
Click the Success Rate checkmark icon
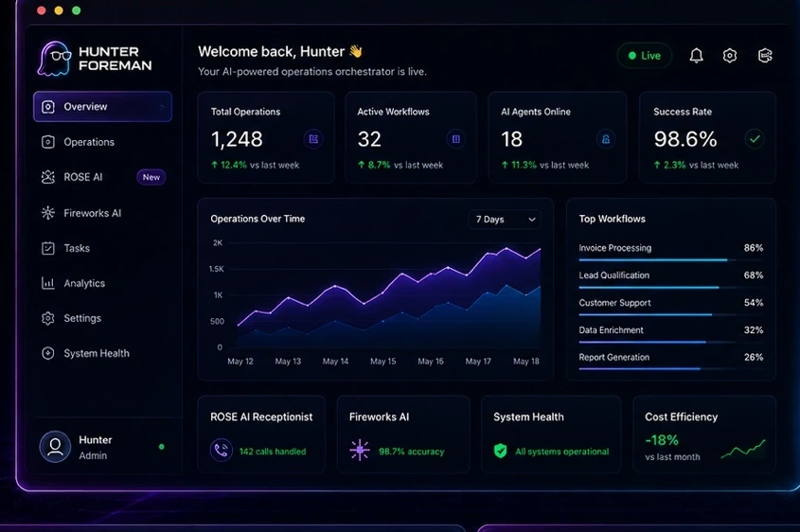point(755,139)
